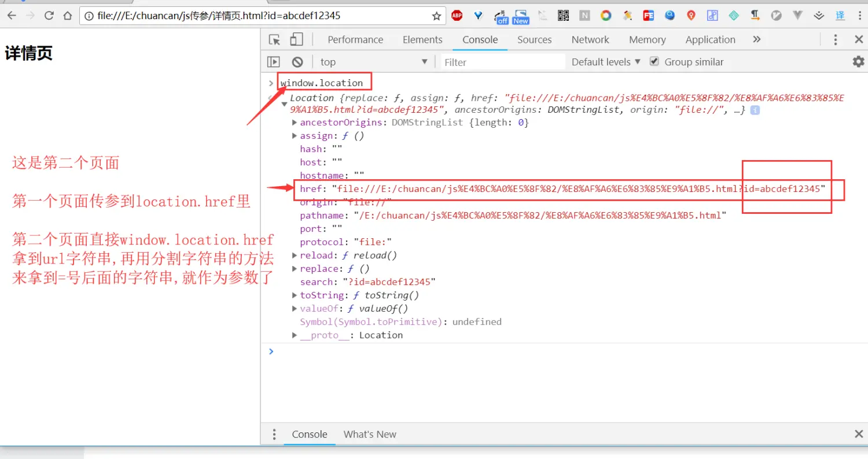The image size is (868, 459).
Task: Close DevTools with the top X
Action: point(859,39)
